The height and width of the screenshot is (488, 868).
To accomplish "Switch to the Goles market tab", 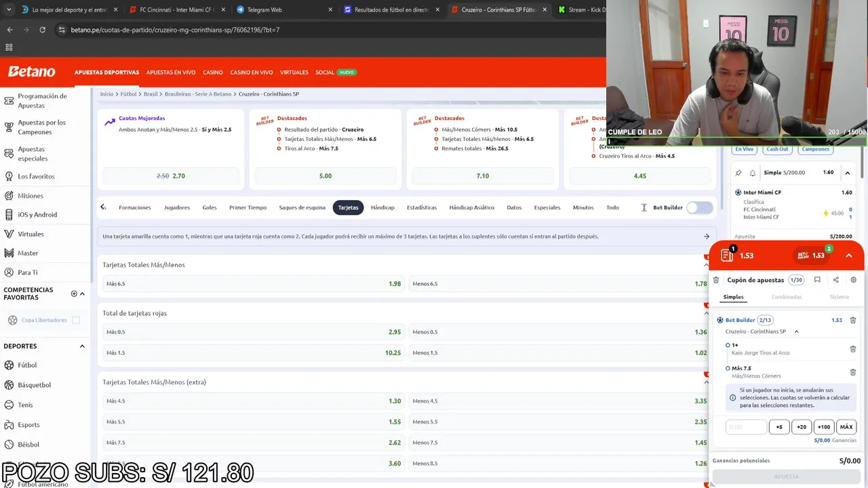I will tap(210, 207).
